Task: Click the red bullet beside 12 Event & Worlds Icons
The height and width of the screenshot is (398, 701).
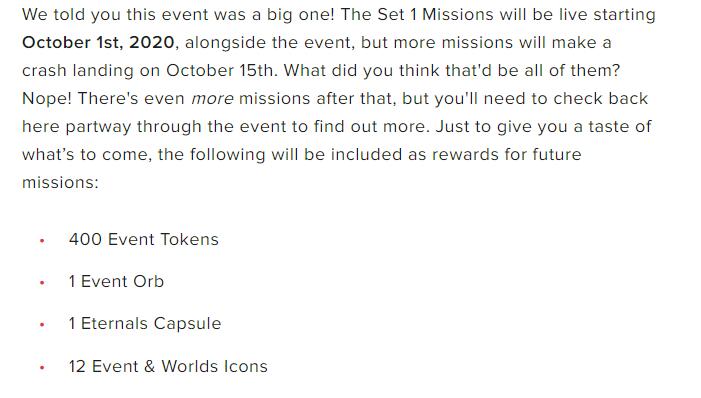Action: tap(42, 368)
